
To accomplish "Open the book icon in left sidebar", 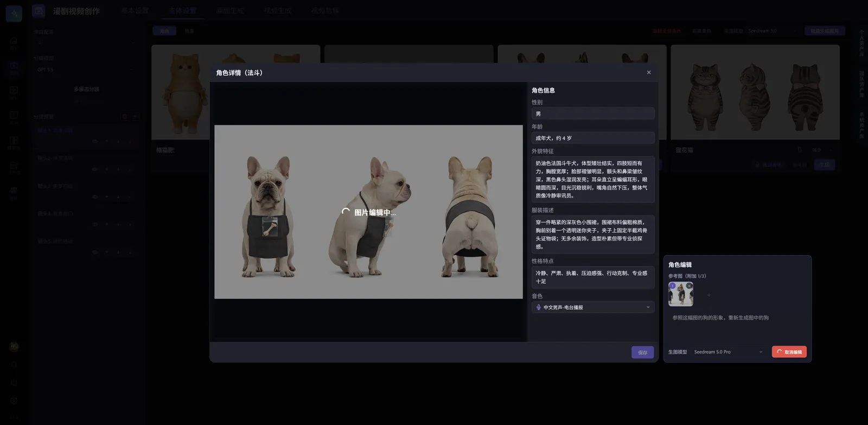I will pos(14,115).
